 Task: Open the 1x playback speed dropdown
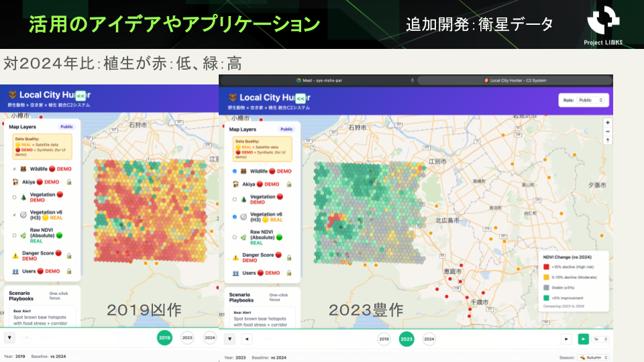(x=600, y=339)
